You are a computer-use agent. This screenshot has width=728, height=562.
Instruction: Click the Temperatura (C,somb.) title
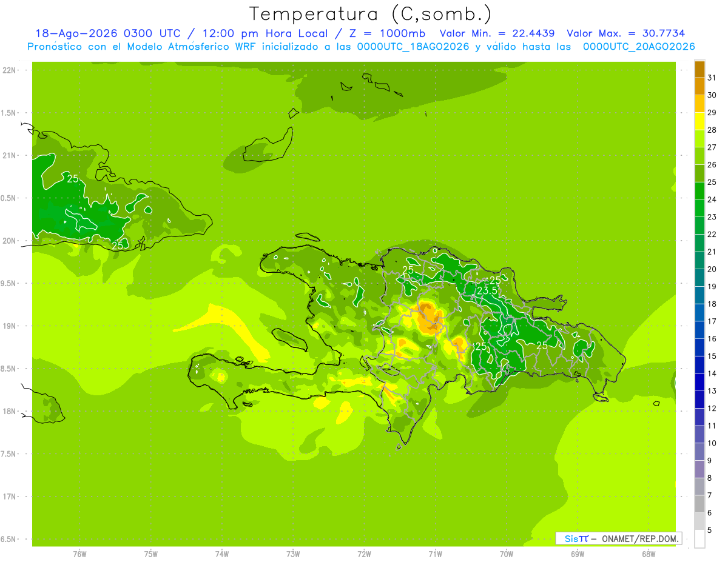(370, 14)
